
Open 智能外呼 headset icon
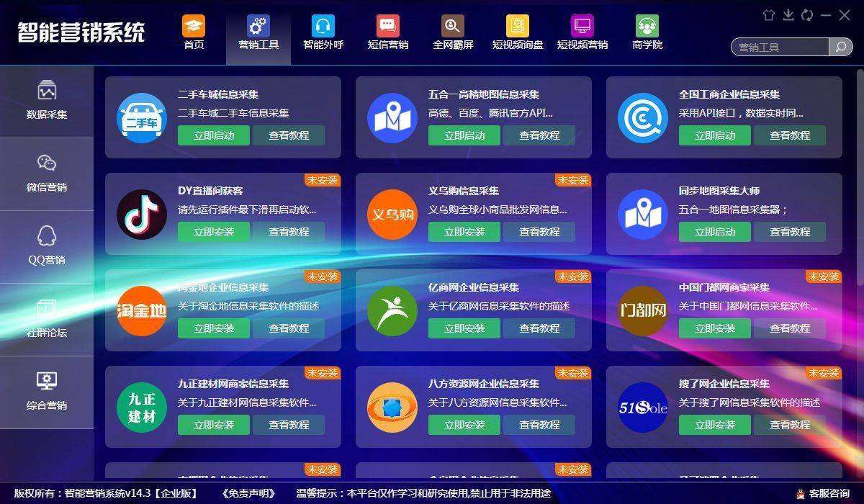323,27
